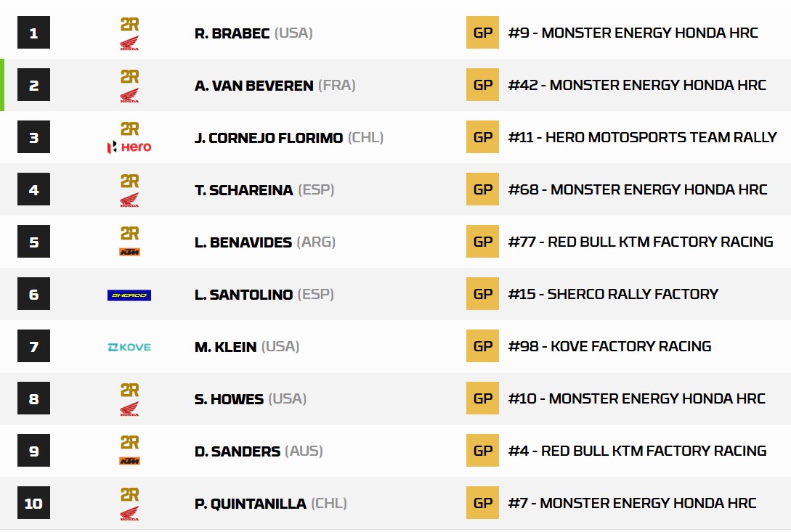Select the position 1 number box
This screenshot has width=791, height=532.
pyautogui.click(x=34, y=33)
